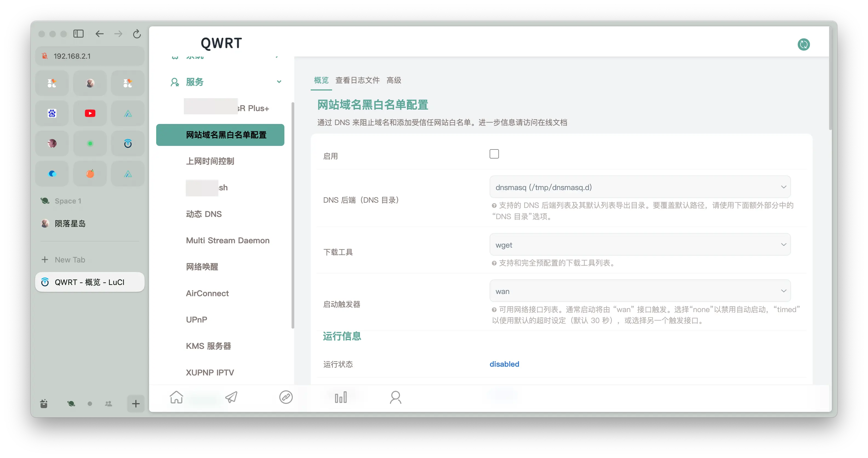Screen dimensions: 868x458
Task: Open 动态 DNS in the services menu
Action: [x=204, y=214]
